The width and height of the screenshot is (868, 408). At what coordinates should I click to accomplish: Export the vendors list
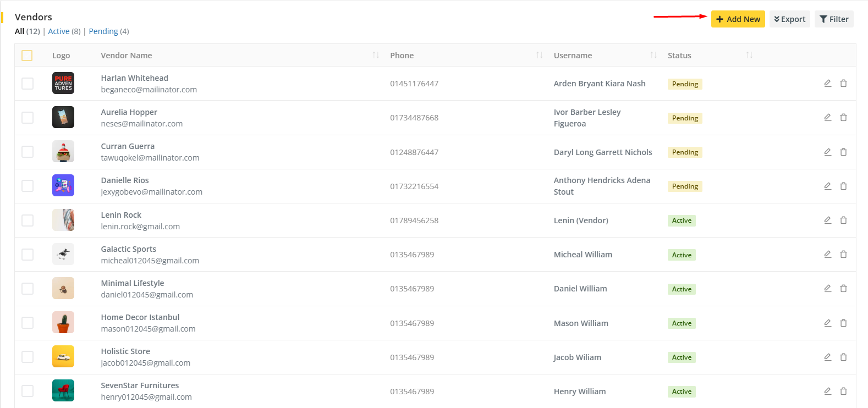click(x=789, y=19)
